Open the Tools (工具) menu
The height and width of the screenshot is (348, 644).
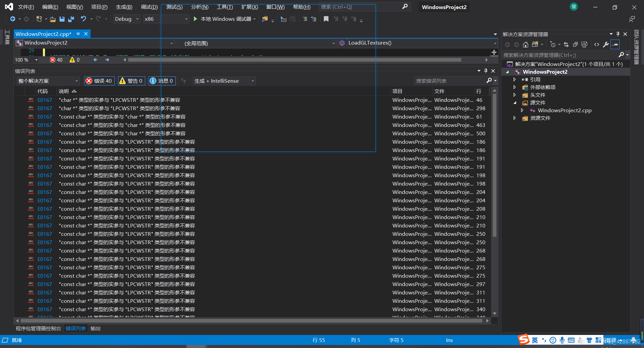[225, 7]
